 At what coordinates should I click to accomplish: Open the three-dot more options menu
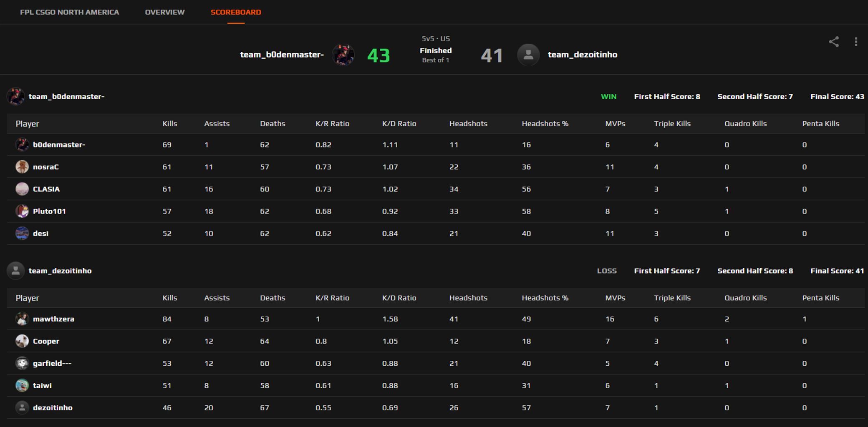tap(856, 42)
